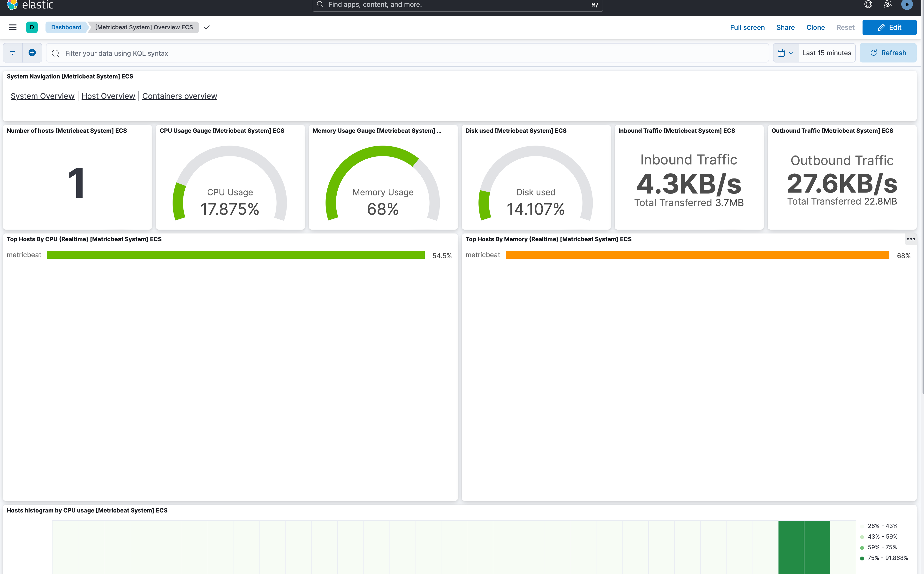Click the Edit dashboard button
The width and height of the screenshot is (924, 574).
tap(889, 27)
